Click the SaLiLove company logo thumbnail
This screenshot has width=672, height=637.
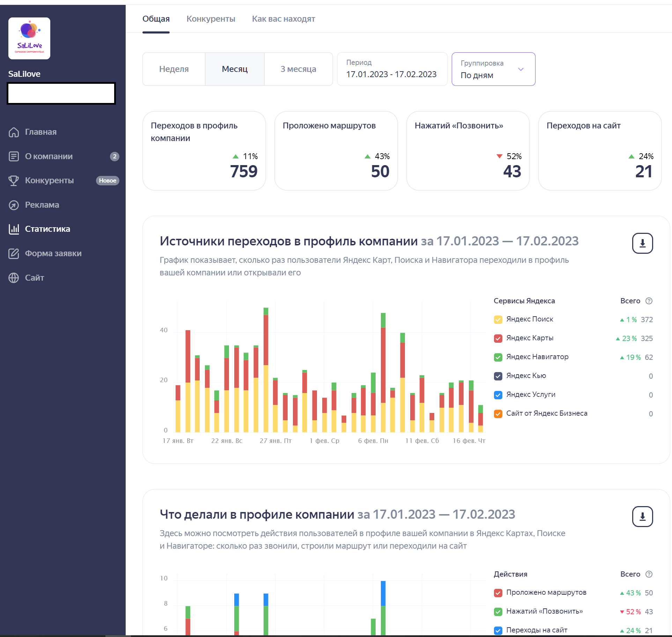point(29,38)
